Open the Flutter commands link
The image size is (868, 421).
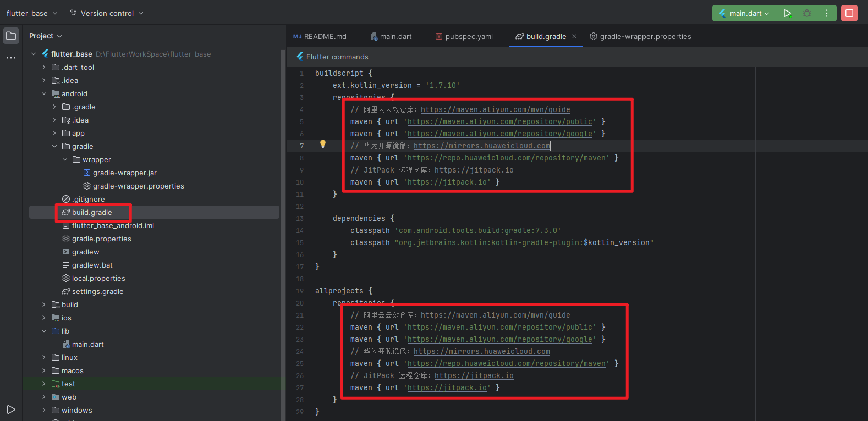[337, 57]
